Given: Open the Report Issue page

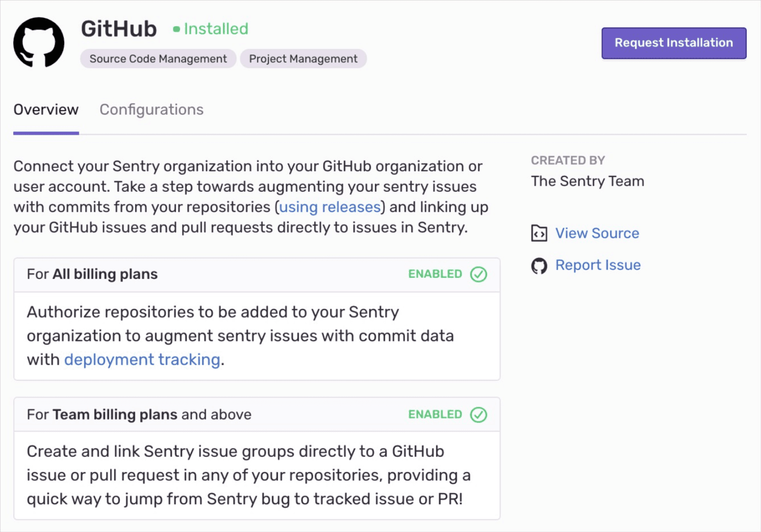Looking at the screenshot, I should point(598,265).
